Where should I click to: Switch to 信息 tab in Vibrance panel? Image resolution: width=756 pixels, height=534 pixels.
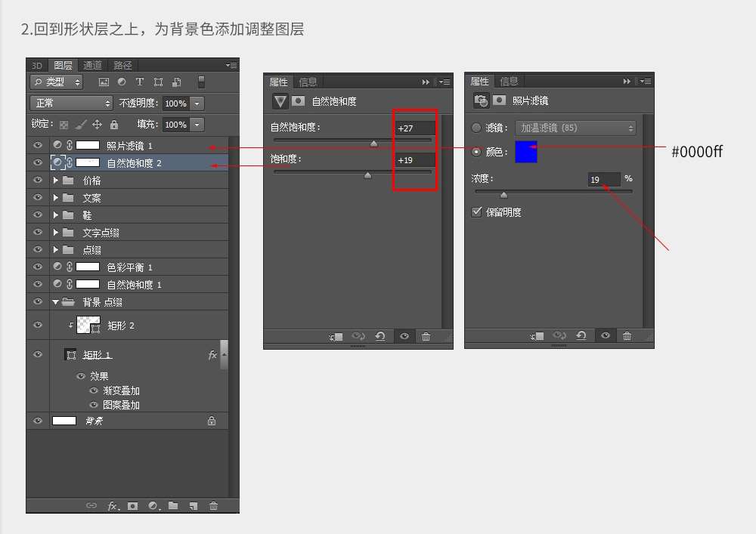pyautogui.click(x=308, y=82)
